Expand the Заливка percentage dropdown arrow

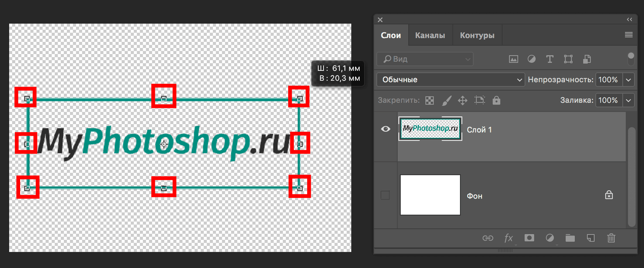coord(629,100)
